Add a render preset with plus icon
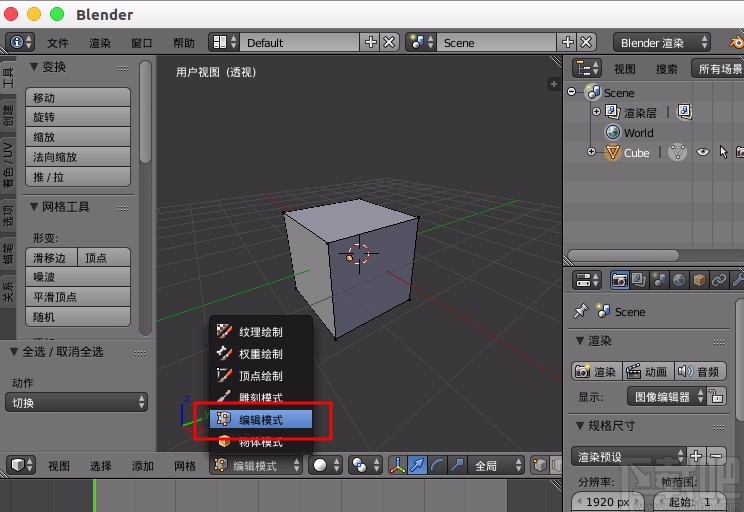 tap(696, 456)
